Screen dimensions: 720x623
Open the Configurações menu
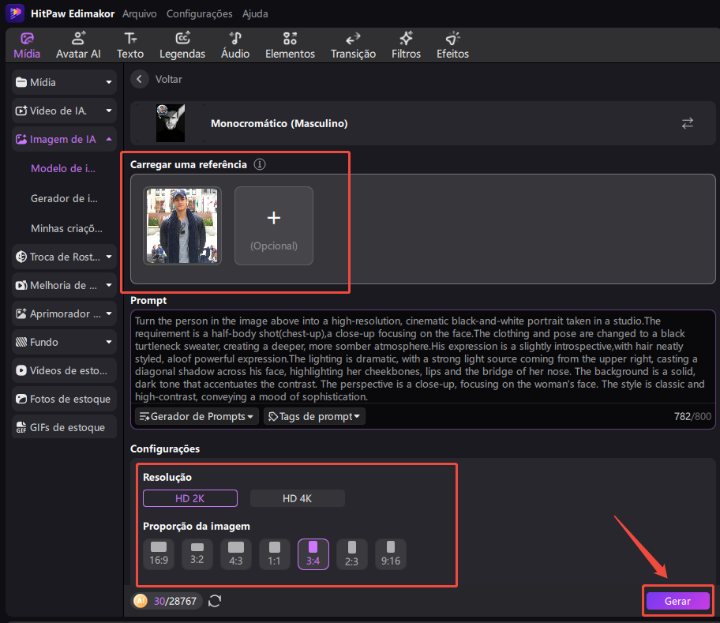point(199,14)
